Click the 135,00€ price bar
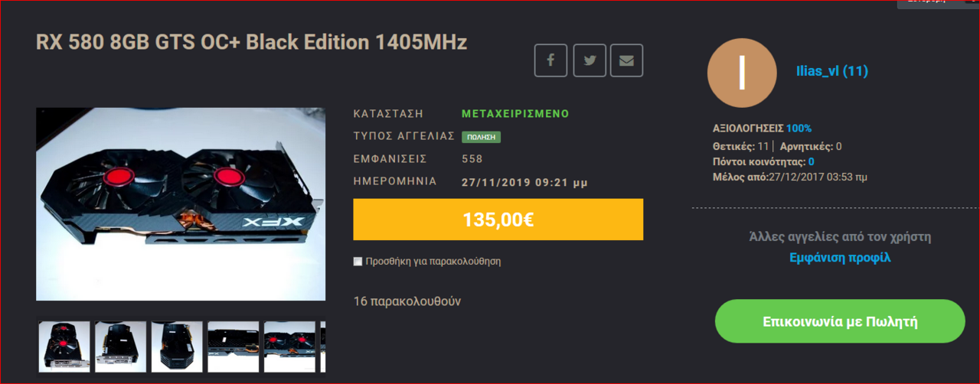The width and height of the screenshot is (980, 384). click(x=498, y=220)
